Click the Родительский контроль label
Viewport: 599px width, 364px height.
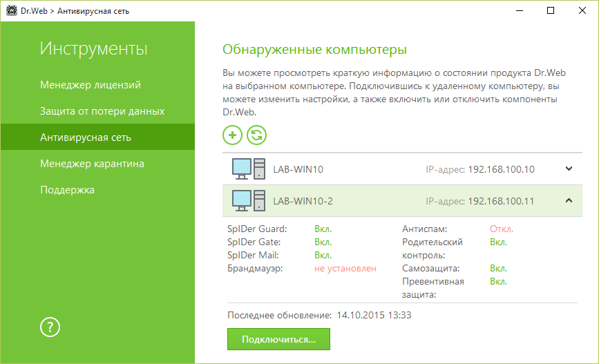[x=432, y=249]
